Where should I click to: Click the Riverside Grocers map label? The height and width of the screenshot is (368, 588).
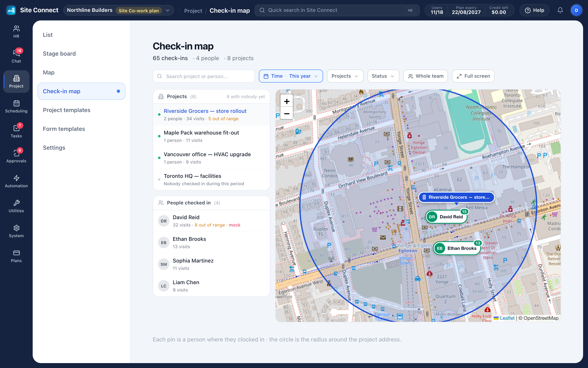pos(456,197)
